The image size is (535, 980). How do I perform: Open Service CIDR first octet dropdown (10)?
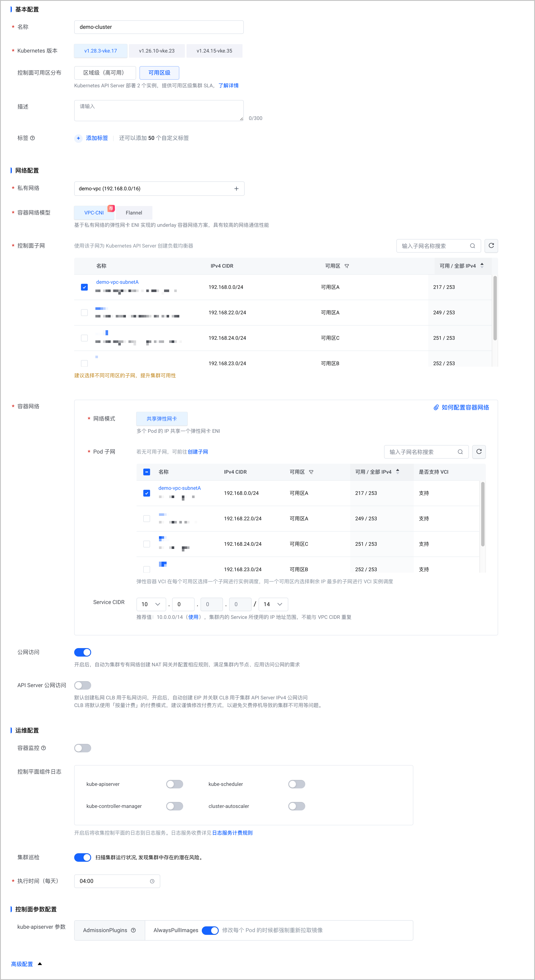(151, 604)
